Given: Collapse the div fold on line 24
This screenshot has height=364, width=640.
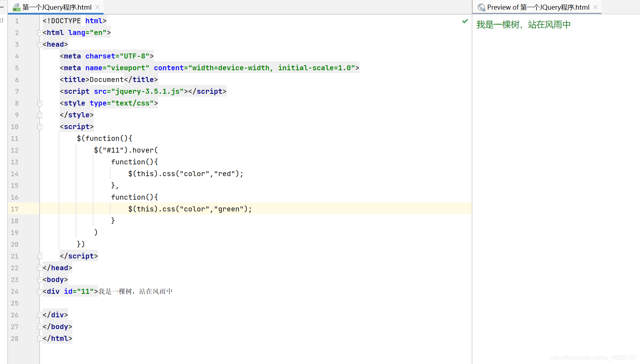Looking at the screenshot, I should 40,292.
